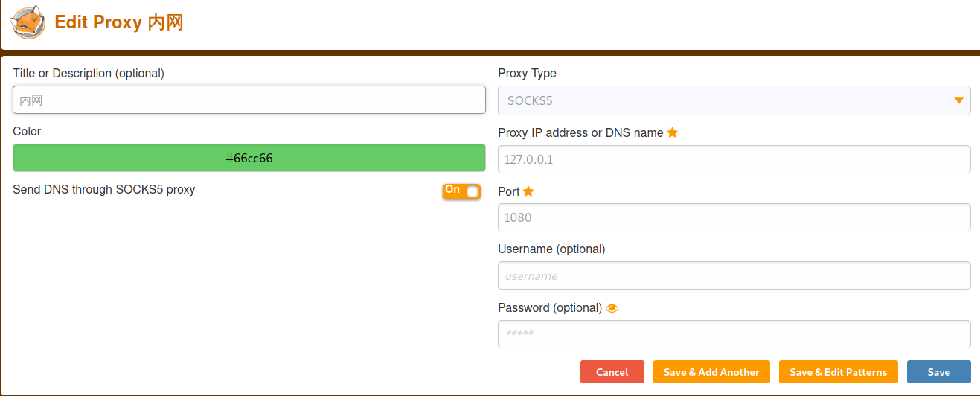Click the FoxyProxy fox logo
This screenshot has height=396, width=980.
coord(28,22)
